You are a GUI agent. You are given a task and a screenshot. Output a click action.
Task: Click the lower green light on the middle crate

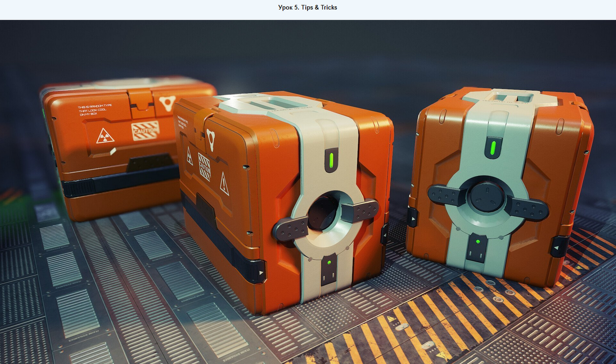tap(328, 263)
